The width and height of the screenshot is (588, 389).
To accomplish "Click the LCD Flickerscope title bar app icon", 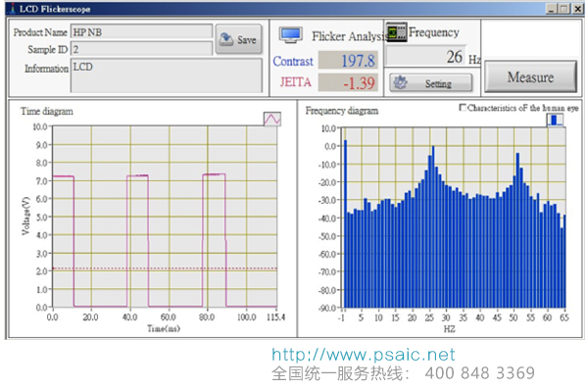I will click(13, 8).
